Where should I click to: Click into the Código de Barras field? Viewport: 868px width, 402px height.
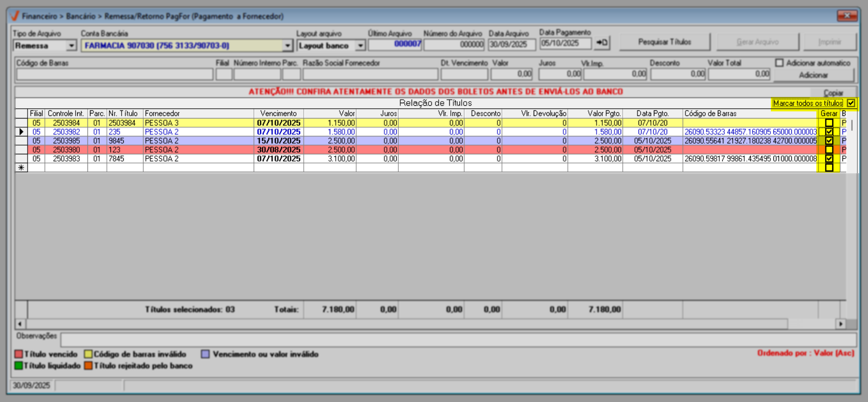click(115, 75)
